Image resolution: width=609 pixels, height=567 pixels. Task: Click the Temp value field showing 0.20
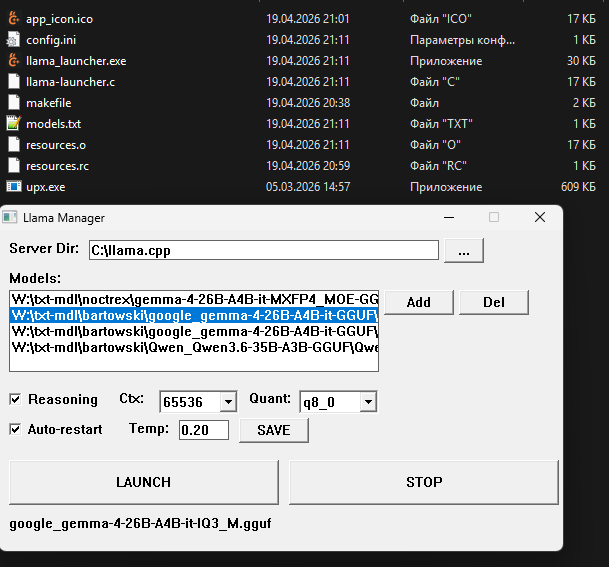[x=204, y=430]
